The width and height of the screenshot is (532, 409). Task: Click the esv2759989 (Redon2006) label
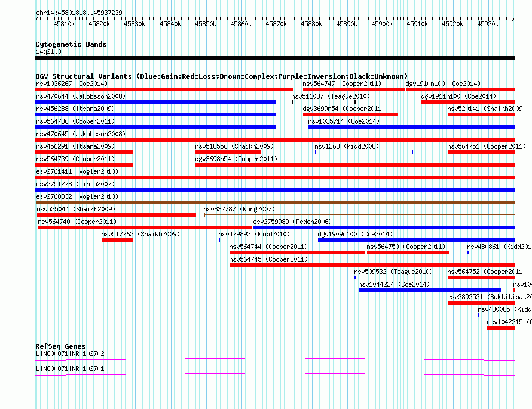pyautogui.click(x=292, y=222)
